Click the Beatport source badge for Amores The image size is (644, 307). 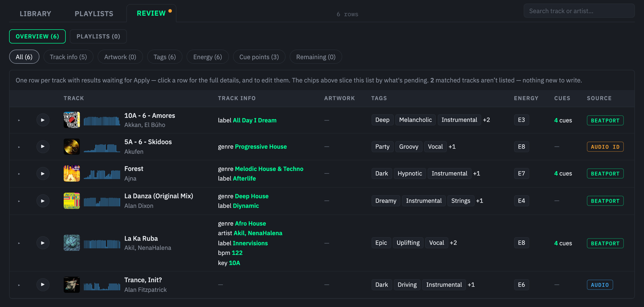tap(605, 120)
